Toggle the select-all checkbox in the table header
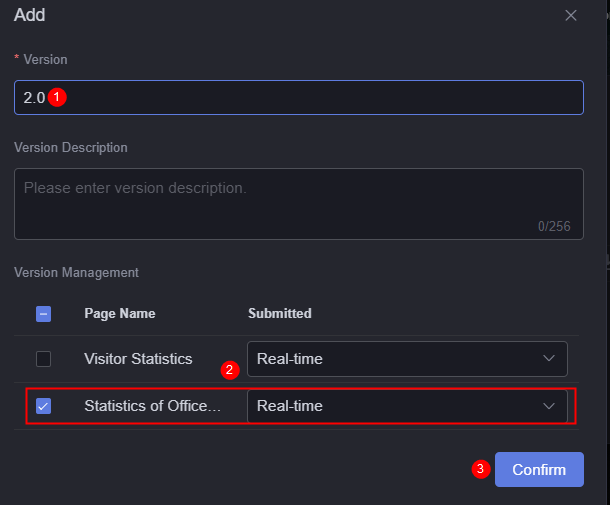Viewport: 610px width, 505px height. coord(44,314)
